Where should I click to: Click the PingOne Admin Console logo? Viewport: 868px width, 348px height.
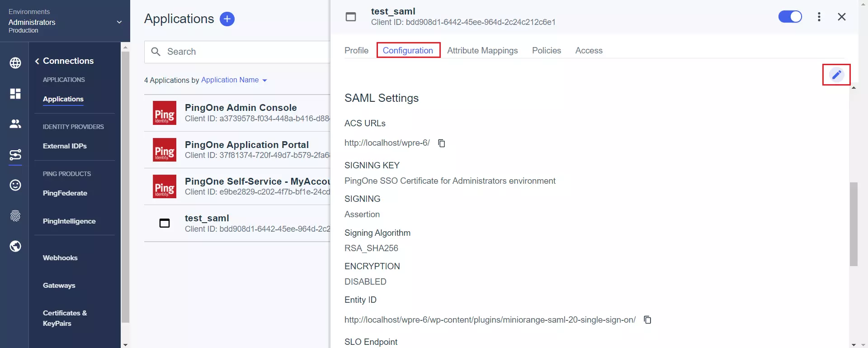[165, 113]
